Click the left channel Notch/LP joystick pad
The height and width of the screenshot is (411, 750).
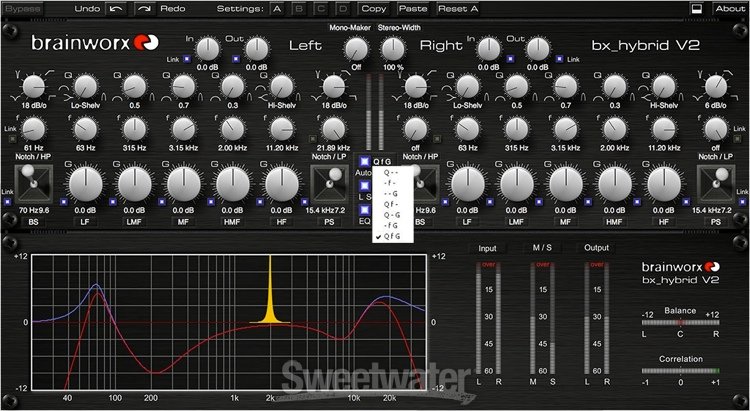pyautogui.click(x=327, y=183)
